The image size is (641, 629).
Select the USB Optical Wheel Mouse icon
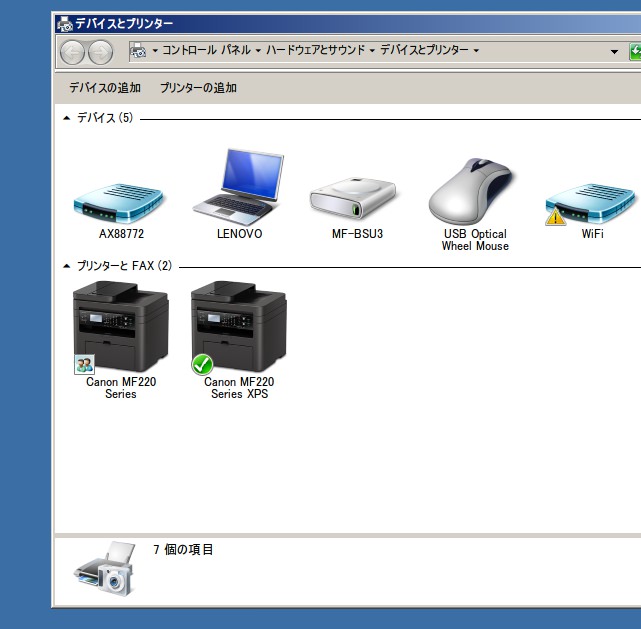pos(471,190)
